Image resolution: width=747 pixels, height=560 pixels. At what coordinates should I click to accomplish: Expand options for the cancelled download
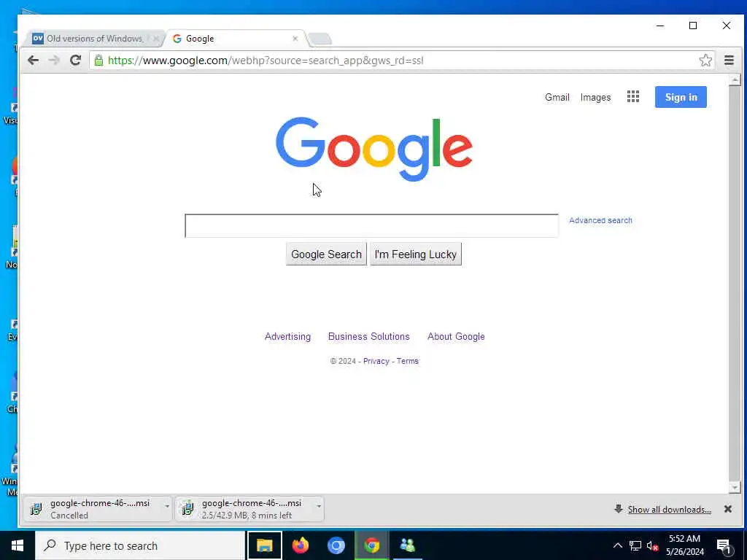[167, 506]
